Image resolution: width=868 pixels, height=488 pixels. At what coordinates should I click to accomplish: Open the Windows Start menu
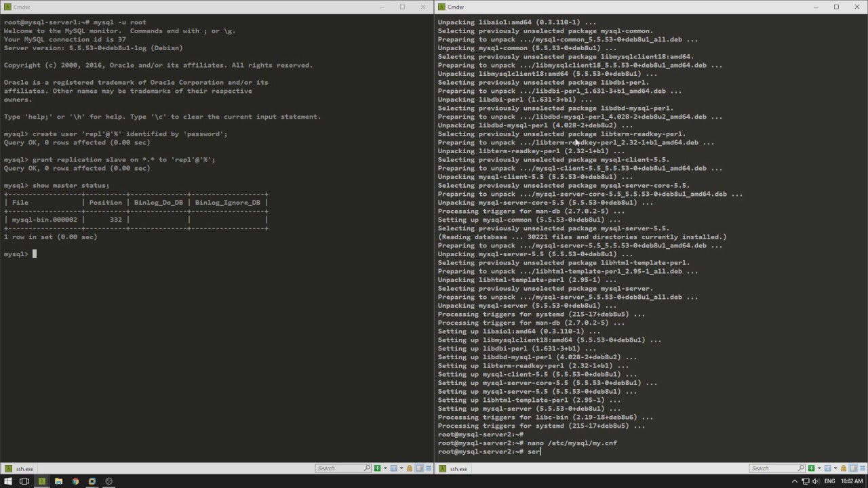[7, 481]
